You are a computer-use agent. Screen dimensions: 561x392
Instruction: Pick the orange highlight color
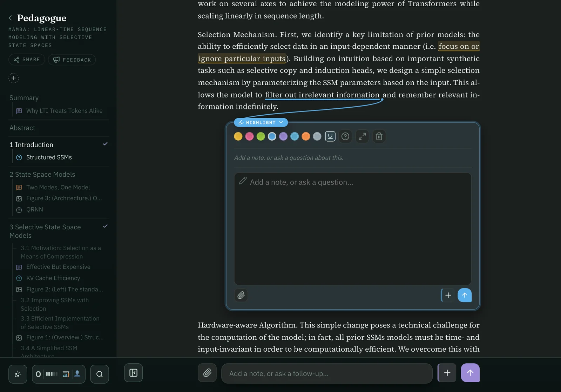pos(306,136)
